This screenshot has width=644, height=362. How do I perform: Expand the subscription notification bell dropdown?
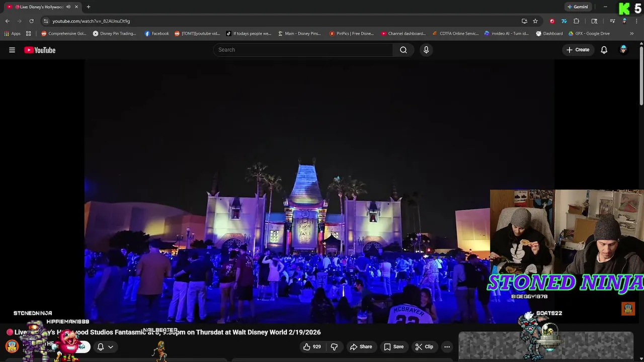click(105, 346)
